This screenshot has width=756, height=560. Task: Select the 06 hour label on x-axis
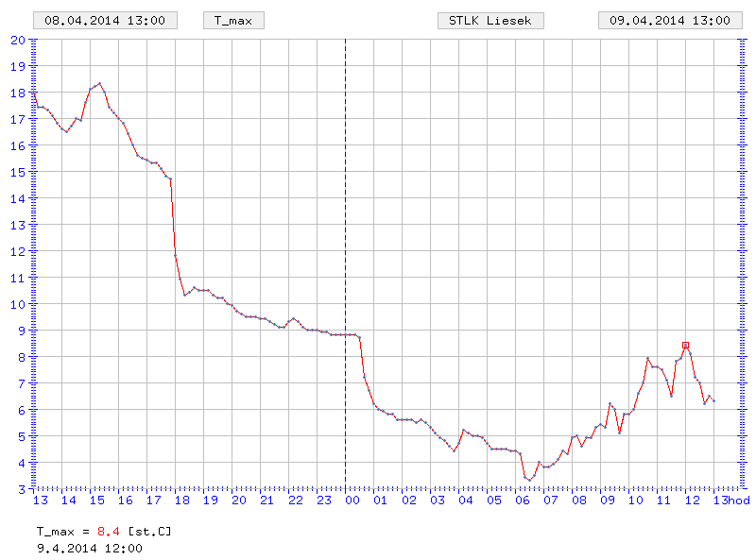(523, 501)
